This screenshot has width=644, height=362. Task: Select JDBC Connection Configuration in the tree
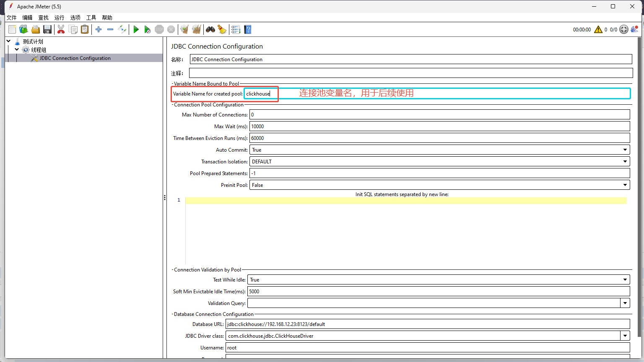coord(75,58)
